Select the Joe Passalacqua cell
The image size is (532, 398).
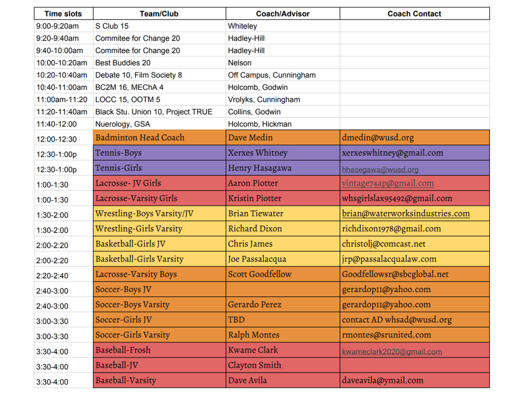283,259
